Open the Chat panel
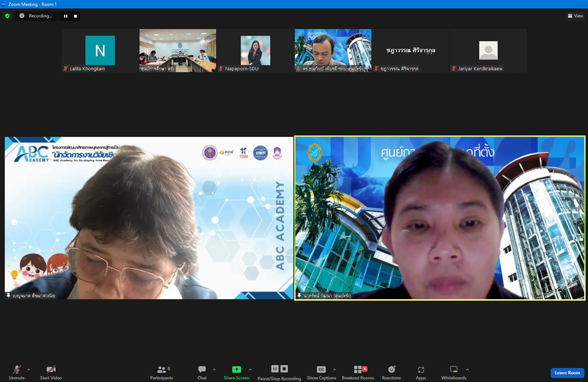The image size is (588, 382). [202, 372]
